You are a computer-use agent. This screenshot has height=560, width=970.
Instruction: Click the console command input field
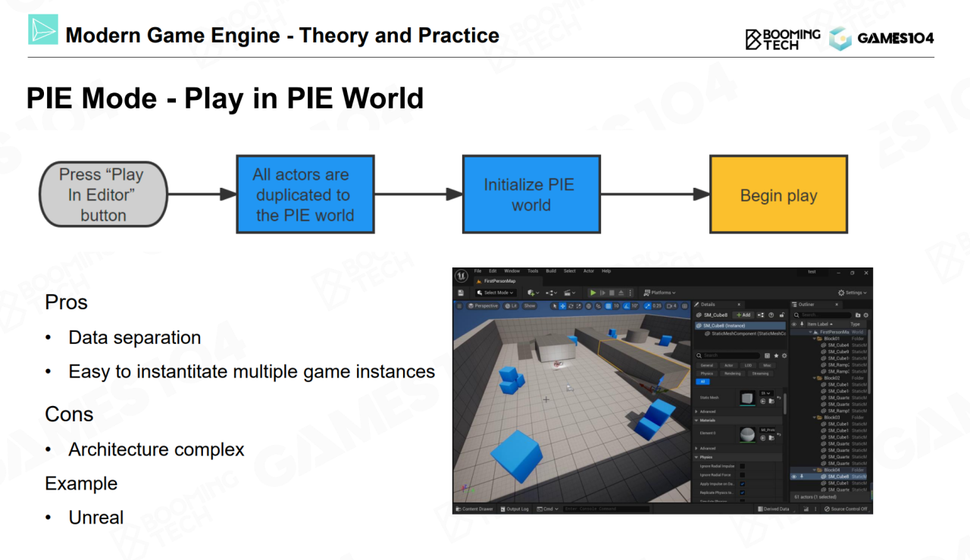[x=606, y=509]
